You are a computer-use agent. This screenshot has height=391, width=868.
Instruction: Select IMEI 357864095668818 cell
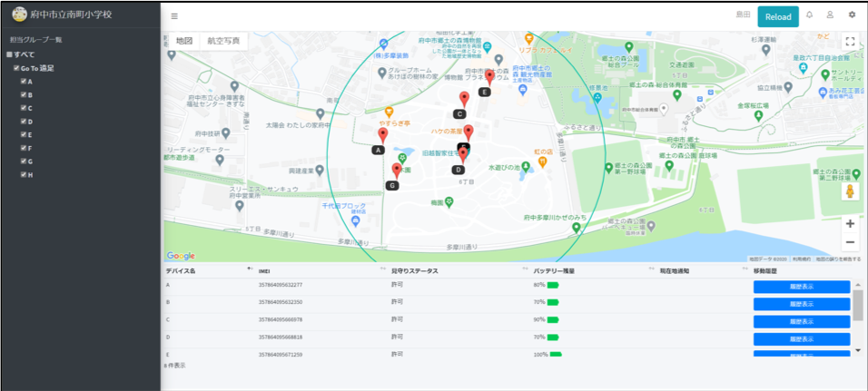[281, 337]
